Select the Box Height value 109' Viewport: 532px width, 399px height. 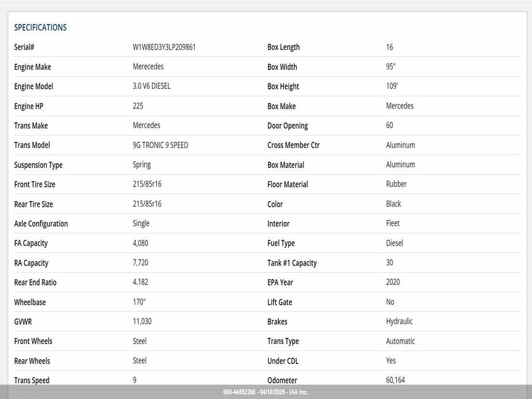click(x=392, y=86)
